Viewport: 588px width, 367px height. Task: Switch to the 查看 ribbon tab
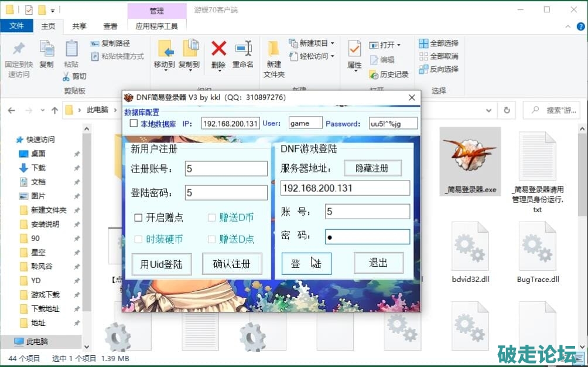[110, 26]
